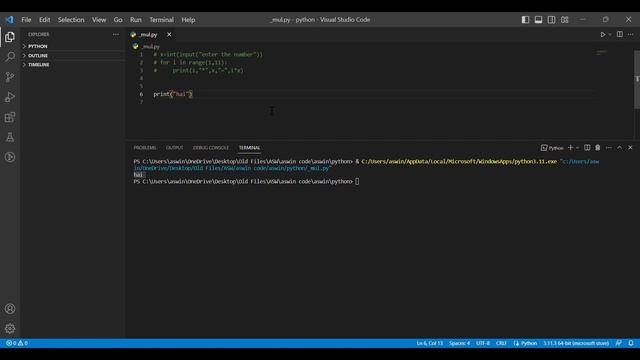Open the Help menu

point(188,20)
